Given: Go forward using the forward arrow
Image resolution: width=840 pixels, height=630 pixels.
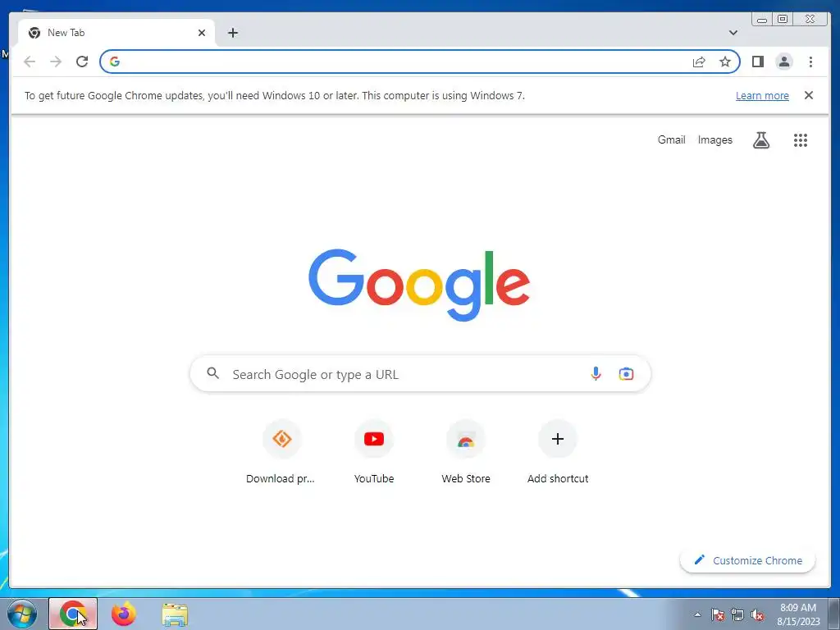Looking at the screenshot, I should coord(56,62).
